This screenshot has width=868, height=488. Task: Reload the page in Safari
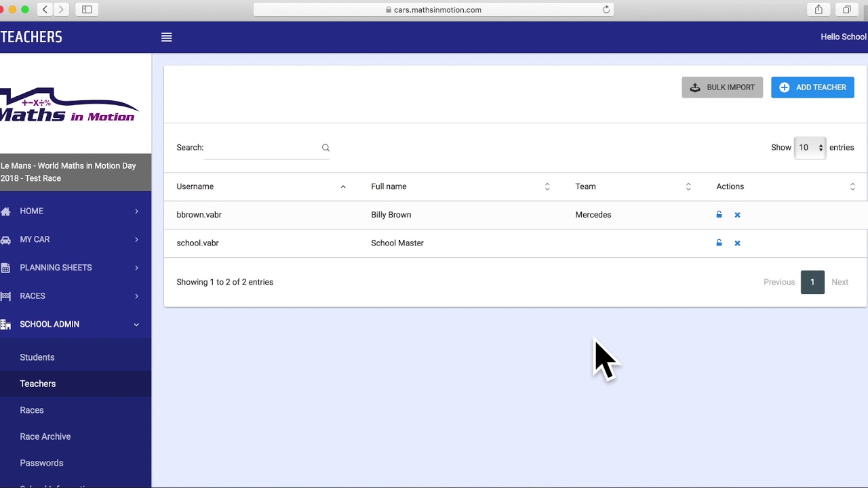[x=606, y=9]
